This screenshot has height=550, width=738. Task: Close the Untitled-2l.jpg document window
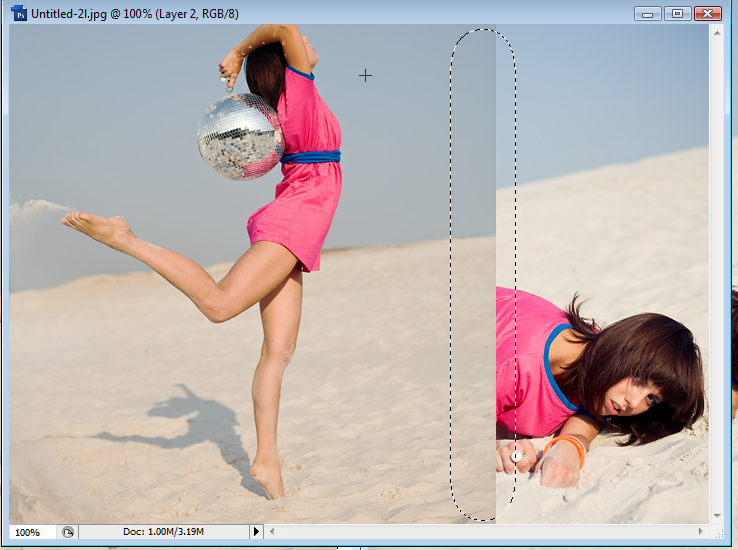click(707, 14)
